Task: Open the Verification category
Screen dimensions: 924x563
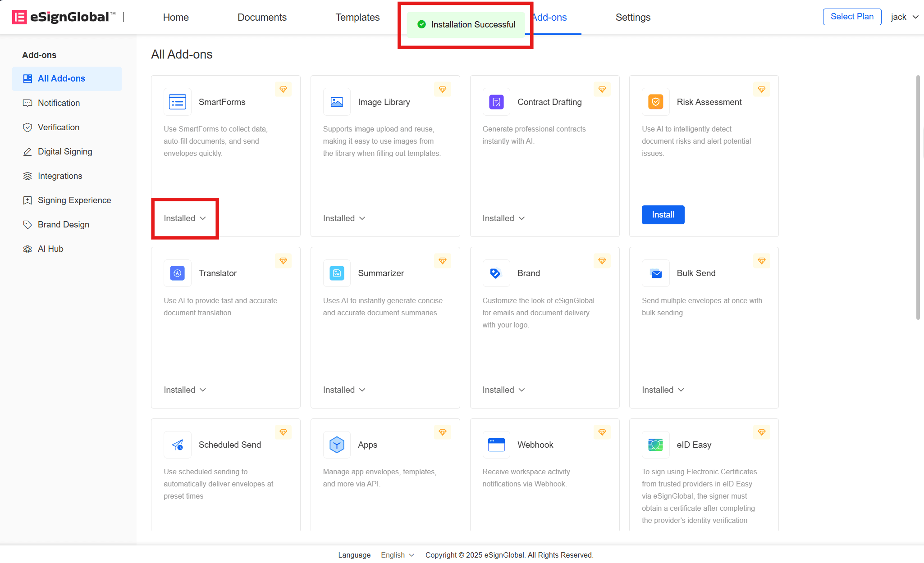Action: [67, 127]
